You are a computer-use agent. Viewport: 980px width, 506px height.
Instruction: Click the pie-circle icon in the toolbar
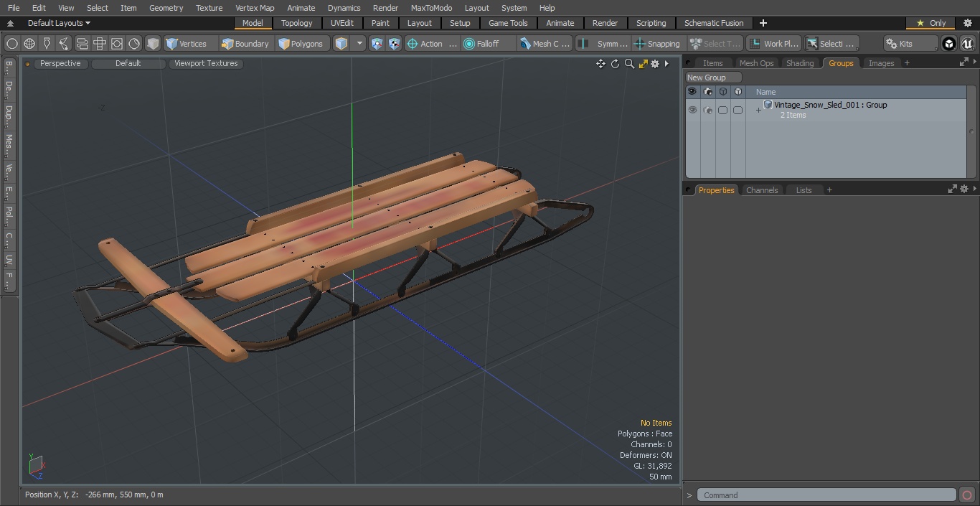coord(134,44)
